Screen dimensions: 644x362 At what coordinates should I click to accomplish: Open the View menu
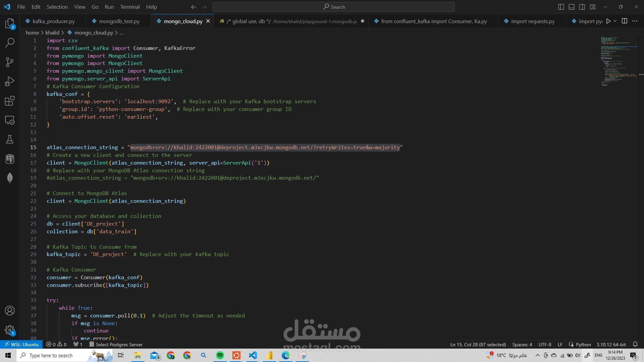click(79, 7)
